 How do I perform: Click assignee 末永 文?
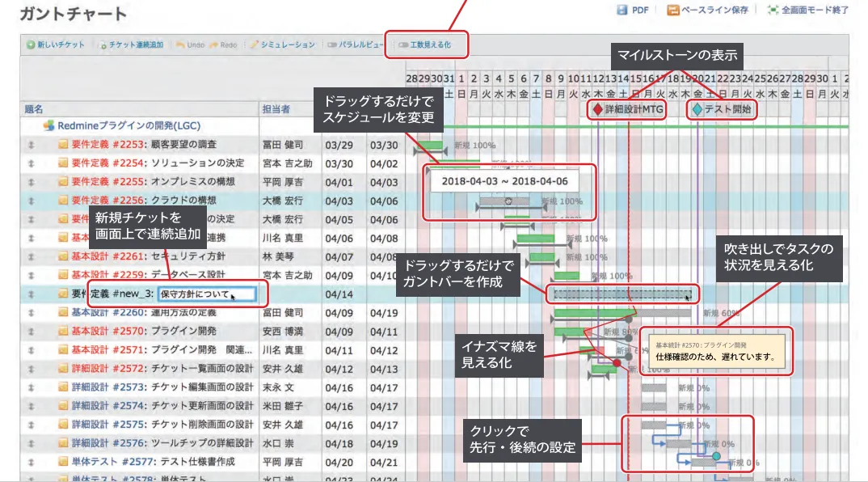tap(279, 387)
